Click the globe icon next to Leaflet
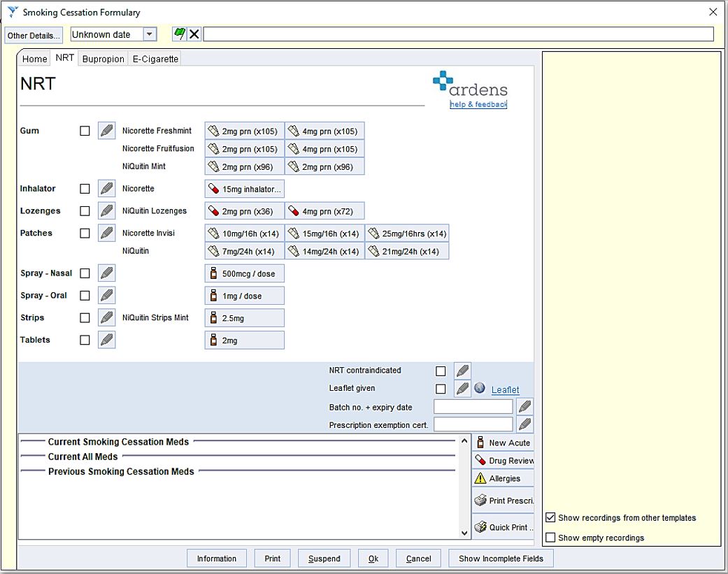Viewport: 728px width, 574px height. coord(480,388)
